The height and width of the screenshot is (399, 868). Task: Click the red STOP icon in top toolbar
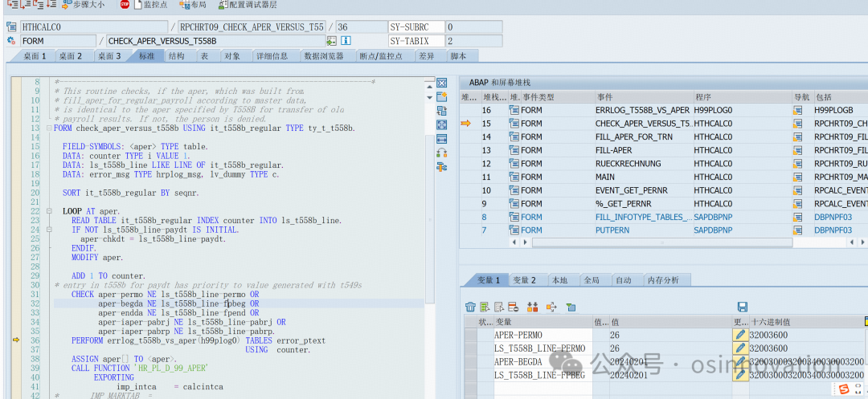[125, 5]
